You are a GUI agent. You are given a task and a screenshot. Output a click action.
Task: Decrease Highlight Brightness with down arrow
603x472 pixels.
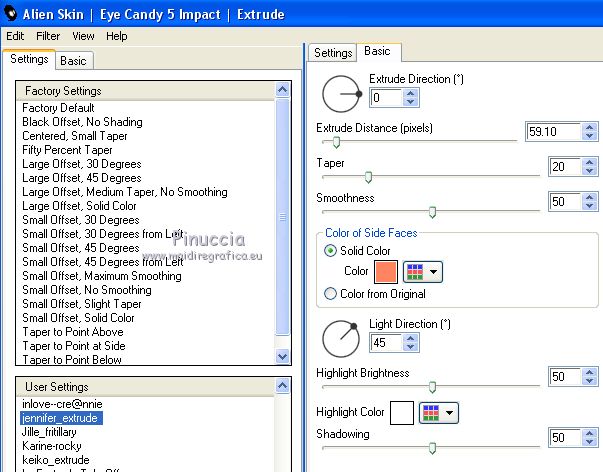pyautogui.click(x=590, y=380)
